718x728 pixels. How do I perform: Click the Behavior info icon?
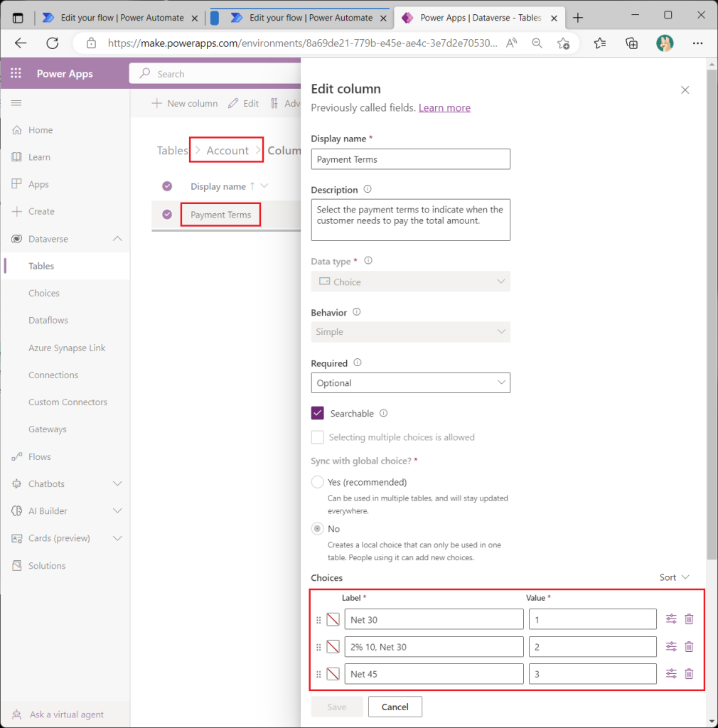(356, 312)
